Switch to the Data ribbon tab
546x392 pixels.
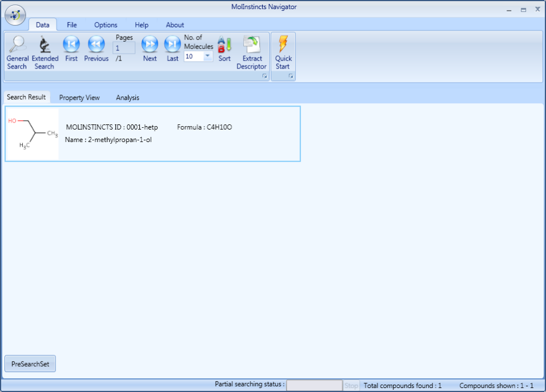point(42,25)
